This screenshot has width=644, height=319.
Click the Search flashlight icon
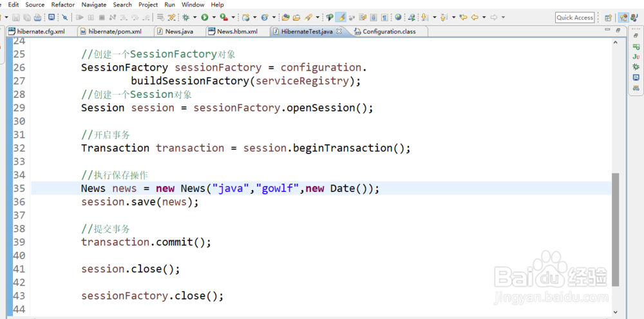coord(308,17)
